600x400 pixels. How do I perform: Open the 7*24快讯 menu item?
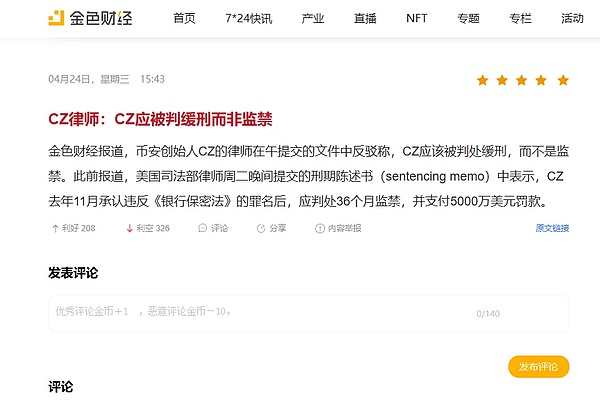click(248, 18)
